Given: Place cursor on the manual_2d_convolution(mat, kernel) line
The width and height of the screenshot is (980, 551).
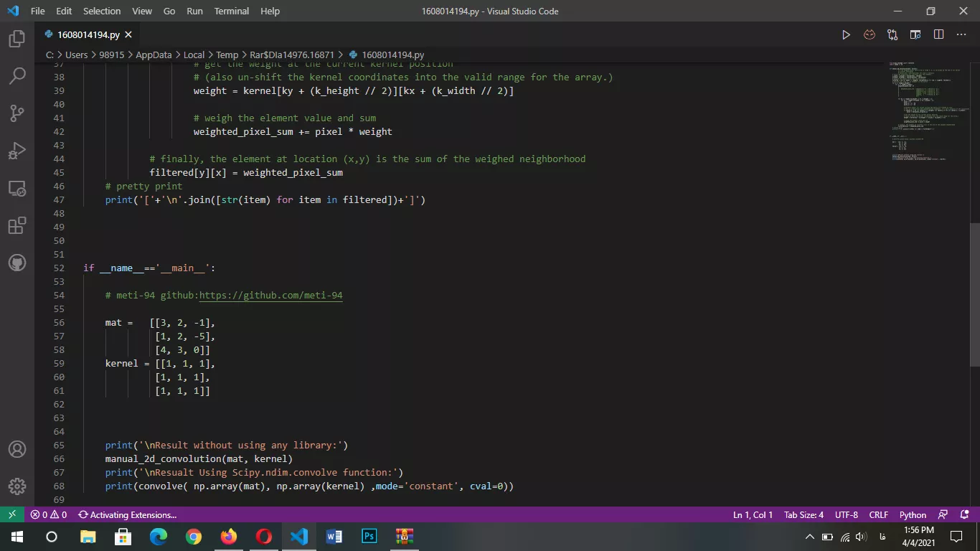Looking at the screenshot, I should [x=199, y=458].
